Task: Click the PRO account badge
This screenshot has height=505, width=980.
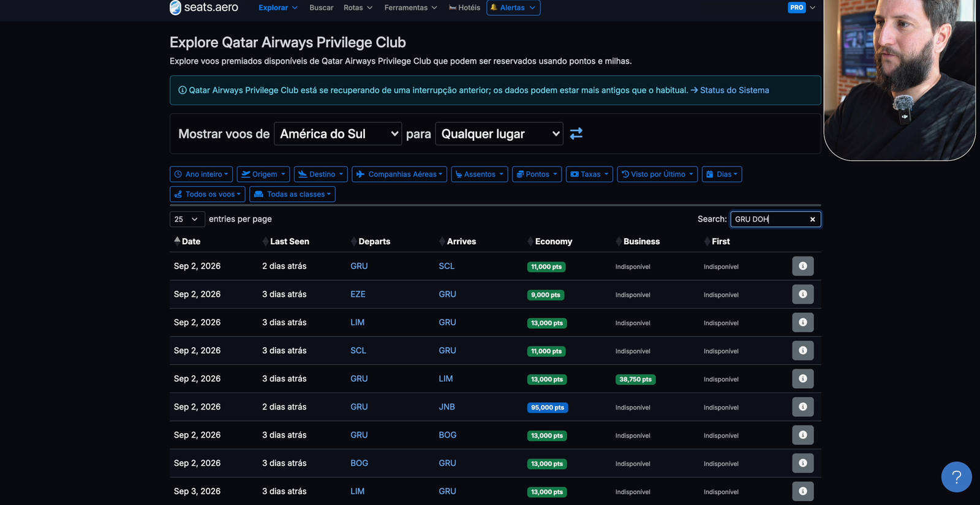Action: point(796,7)
